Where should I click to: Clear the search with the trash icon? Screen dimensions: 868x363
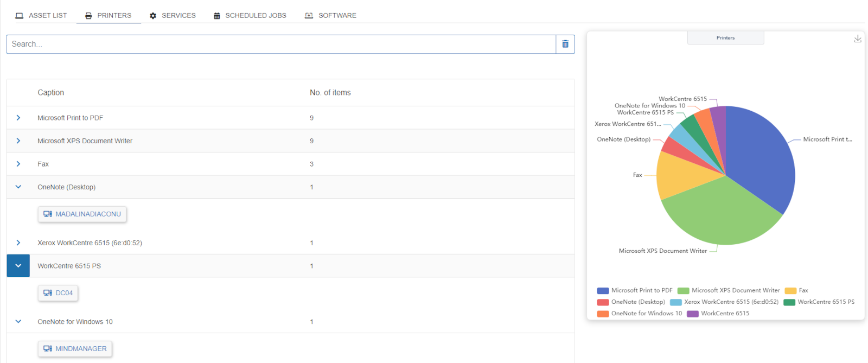click(565, 44)
